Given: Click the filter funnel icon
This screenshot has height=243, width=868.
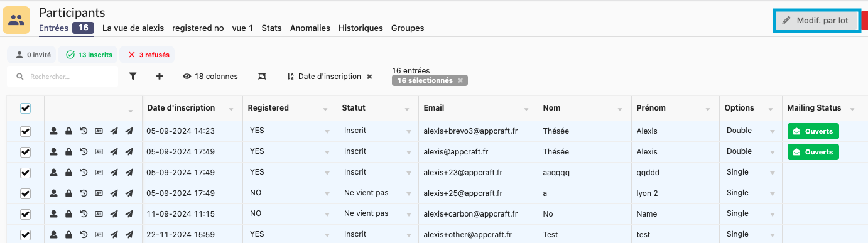Looking at the screenshot, I should click(133, 77).
